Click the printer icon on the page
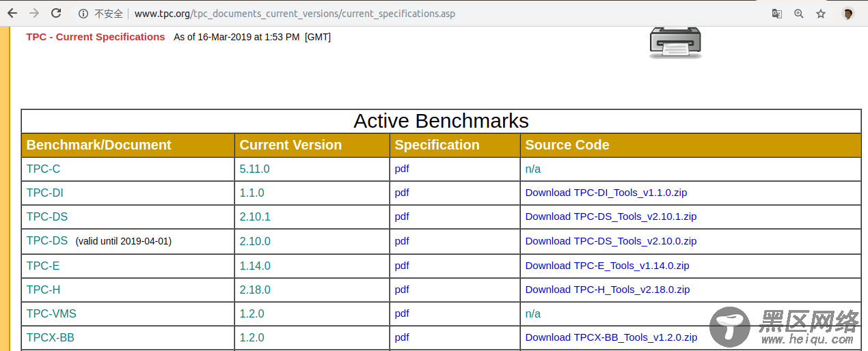868x351 pixels. point(675,42)
